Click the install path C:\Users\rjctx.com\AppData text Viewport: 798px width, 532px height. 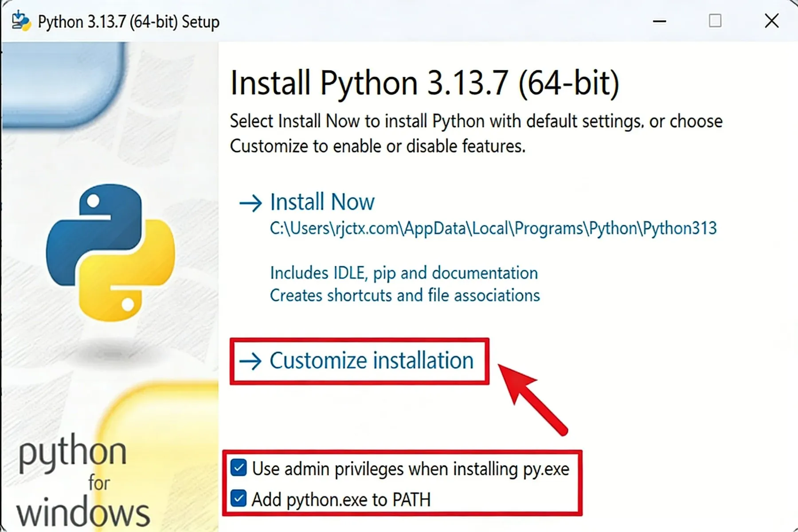493,228
